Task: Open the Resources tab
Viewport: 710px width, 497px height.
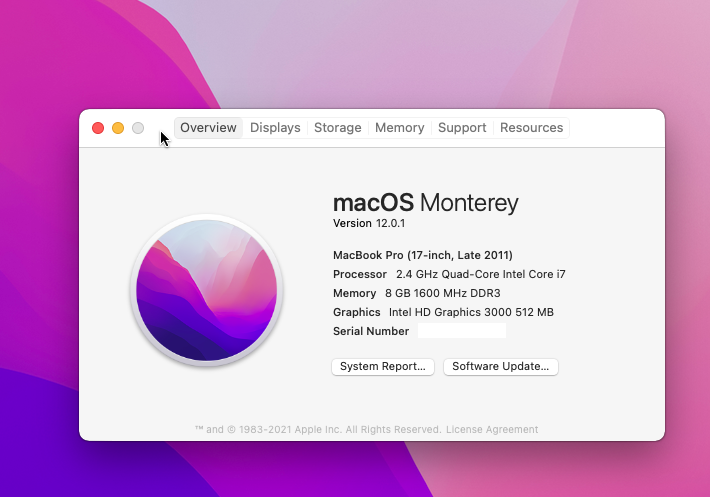Action: (x=532, y=128)
